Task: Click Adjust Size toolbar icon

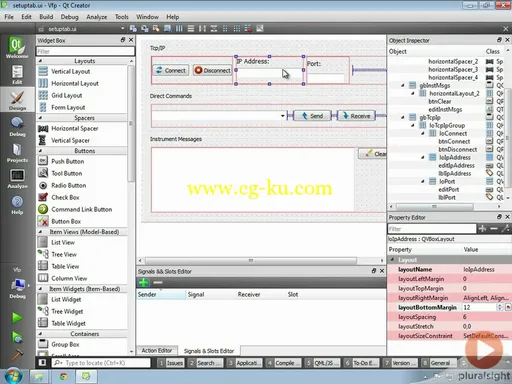Action: (x=260, y=29)
